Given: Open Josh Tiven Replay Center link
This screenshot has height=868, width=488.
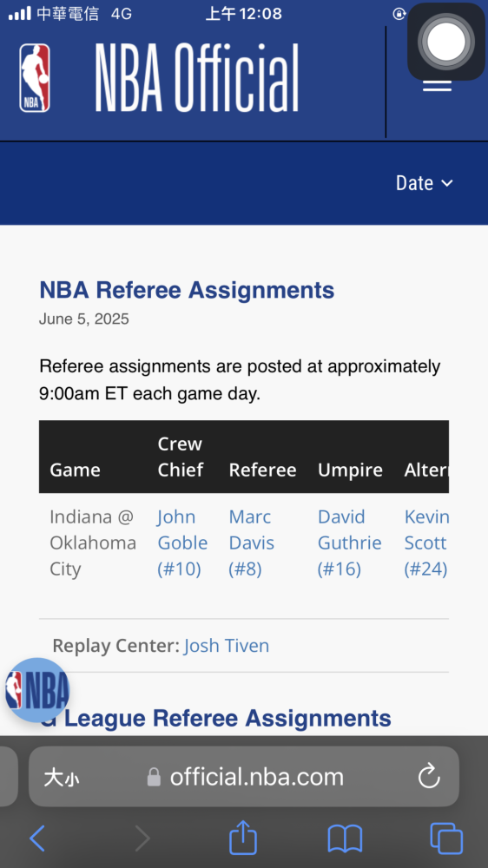Looking at the screenshot, I should [227, 646].
